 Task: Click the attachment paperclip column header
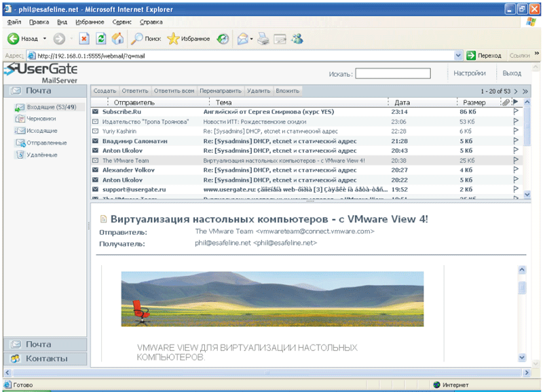[506, 102]
